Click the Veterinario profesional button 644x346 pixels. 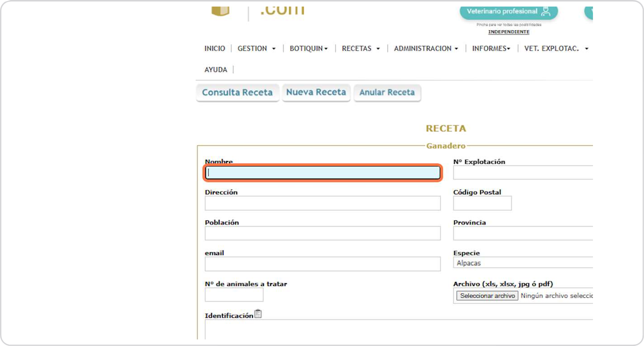[508, 12]
